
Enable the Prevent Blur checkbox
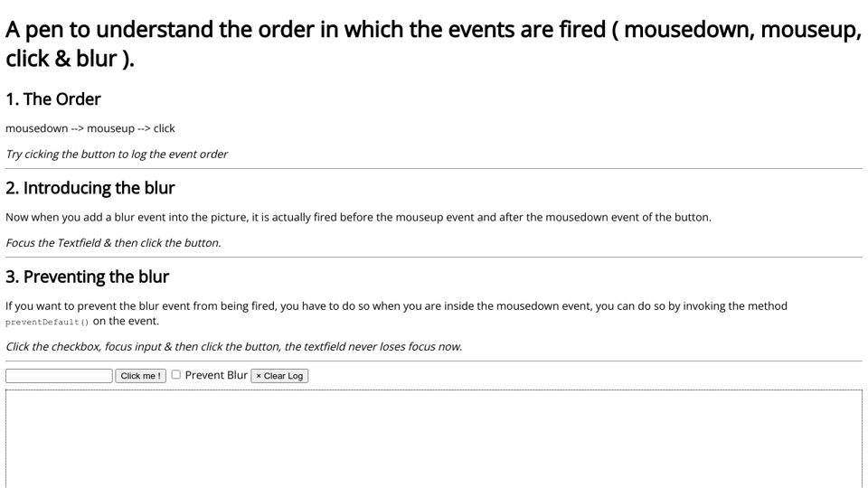[x=176, y=374]
